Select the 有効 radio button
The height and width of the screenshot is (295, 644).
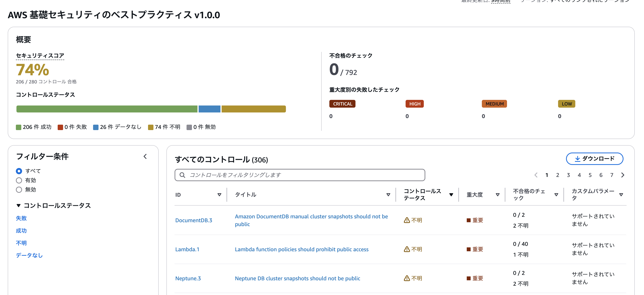19,180
